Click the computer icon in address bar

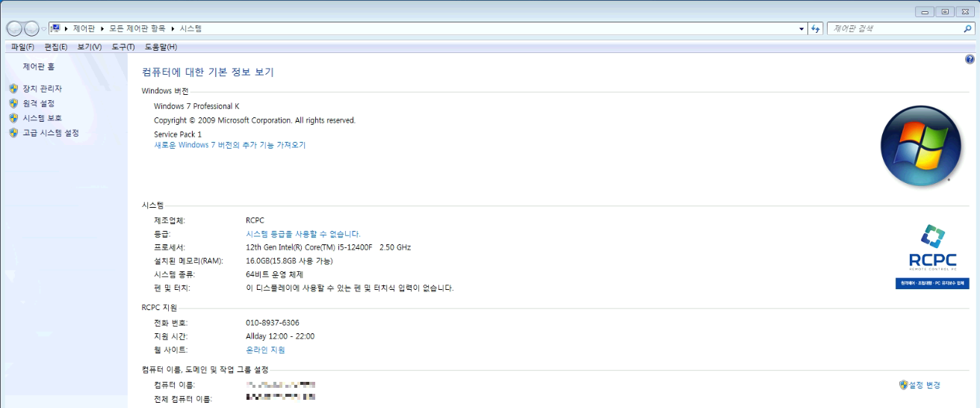click(x=55, y=28)
